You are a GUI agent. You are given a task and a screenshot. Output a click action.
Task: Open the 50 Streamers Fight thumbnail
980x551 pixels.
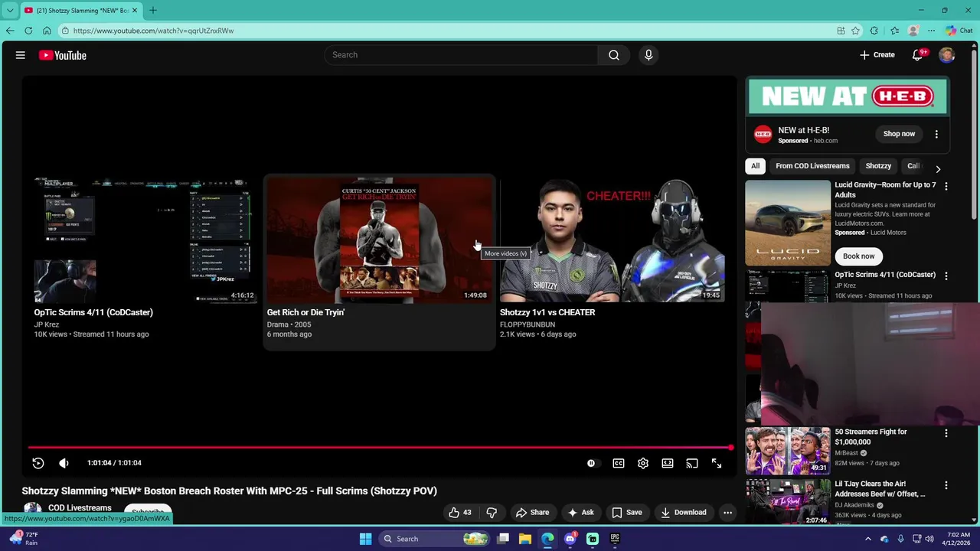(x=788, y=450)
